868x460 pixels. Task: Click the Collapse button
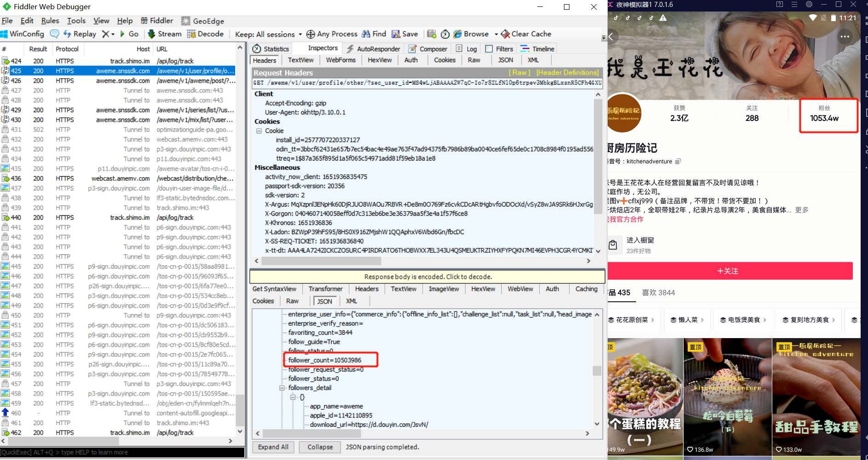click(x=320, y=447)
